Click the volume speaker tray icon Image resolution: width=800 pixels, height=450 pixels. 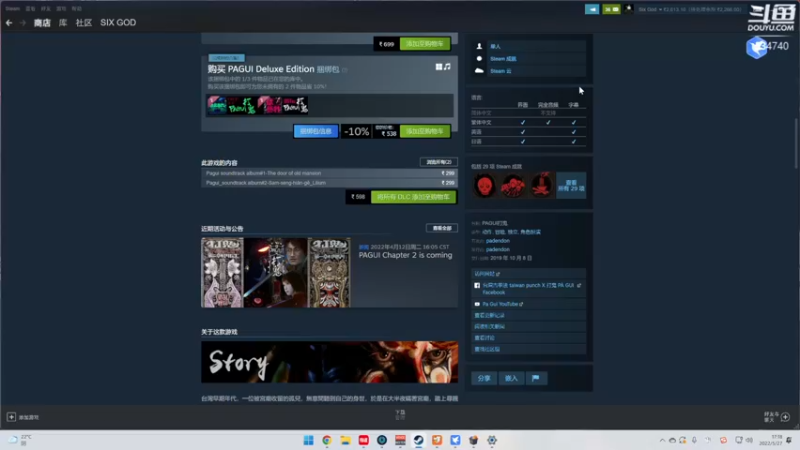[x=749, y=440]
